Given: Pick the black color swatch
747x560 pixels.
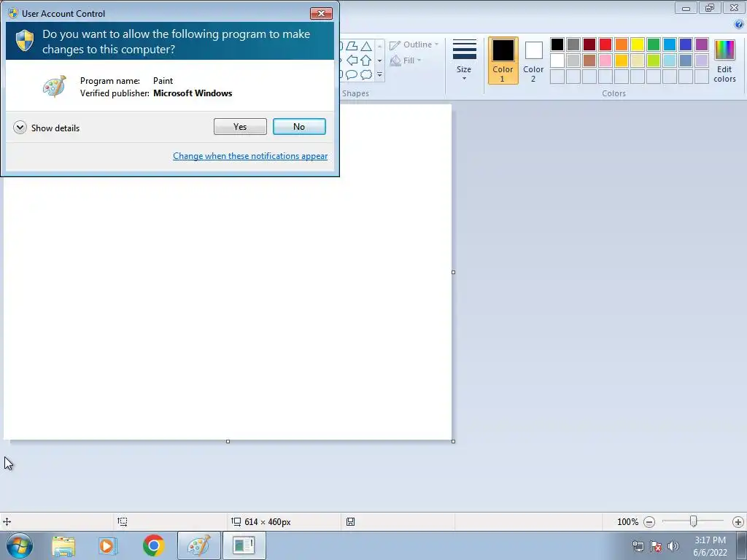Looking at the screenshot, I should [557, 44].
